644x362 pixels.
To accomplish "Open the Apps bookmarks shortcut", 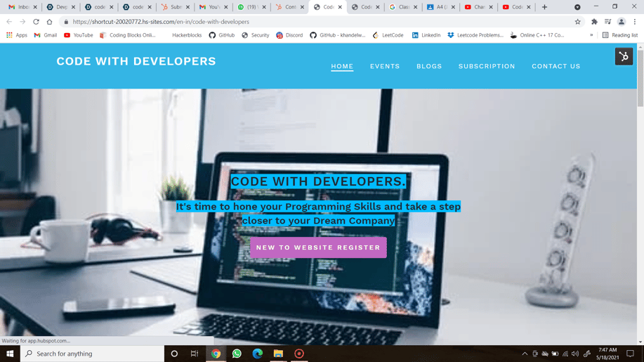I will pos(16,35).
